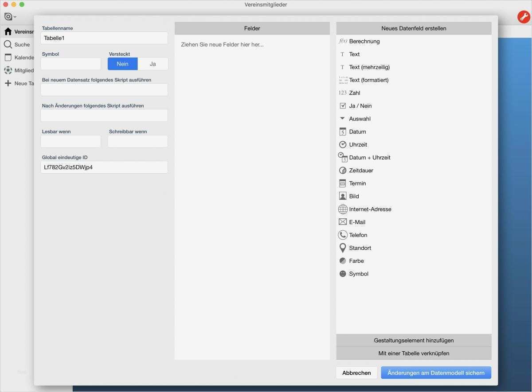Screen dimensions: 532x392
Task: Pick the Uhrzeit clock icon
Action: click(x=342, y=144)
